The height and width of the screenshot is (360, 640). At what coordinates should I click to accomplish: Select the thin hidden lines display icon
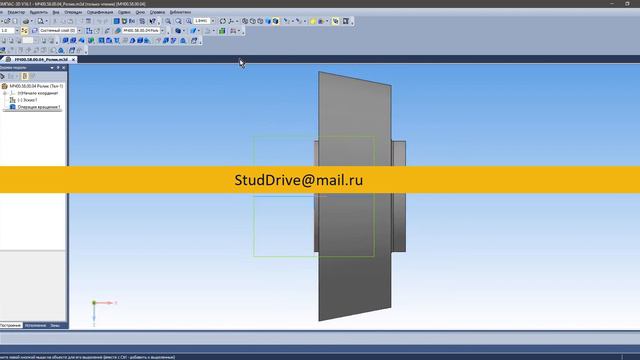[260, 21]
